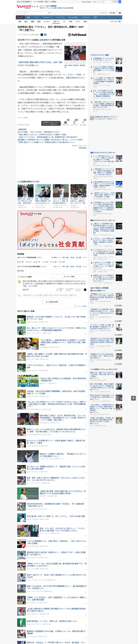Click the Yahoo! JAPAN news logo
138x644 pixels.
tap(27, 7)
